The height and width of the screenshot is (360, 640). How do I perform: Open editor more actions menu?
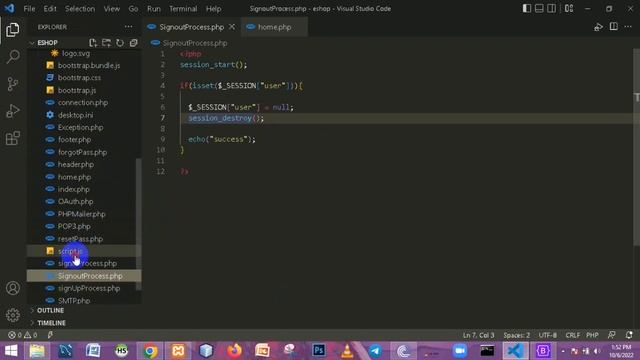[x=628, y=27]
